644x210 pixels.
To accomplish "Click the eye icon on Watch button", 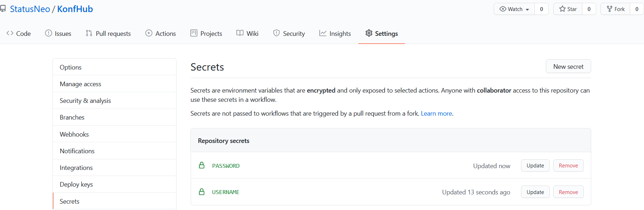I will click(503, 9).
